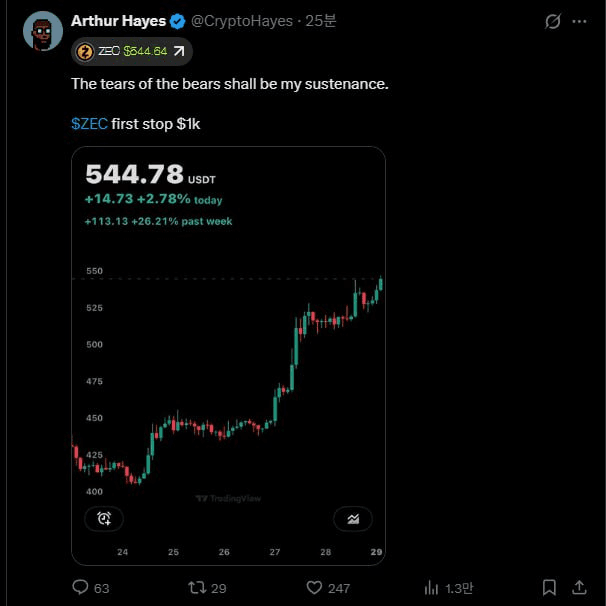Viewport: 606px width, 606px height.
Task: Open the Grok icon at top right
Action: (x=552, y=22)
